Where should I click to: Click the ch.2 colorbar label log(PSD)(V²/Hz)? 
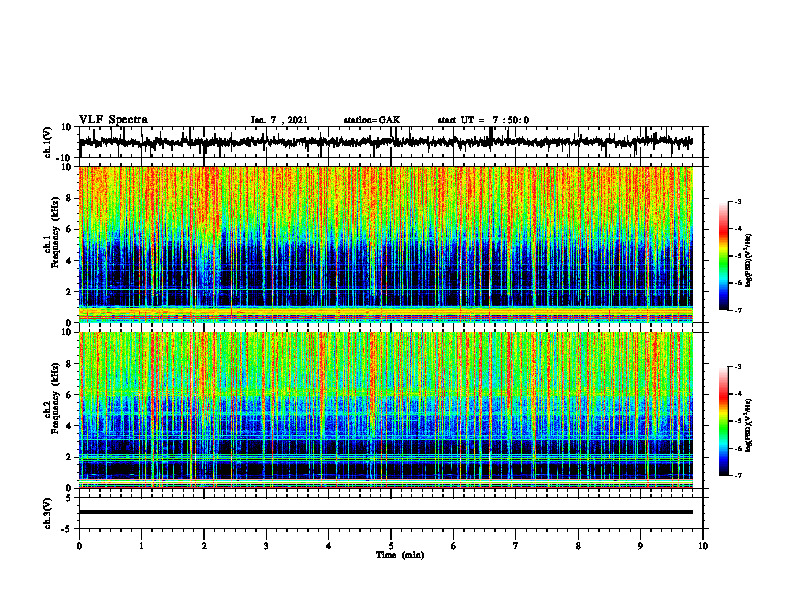pyautogui.click(x=749, y=426)
